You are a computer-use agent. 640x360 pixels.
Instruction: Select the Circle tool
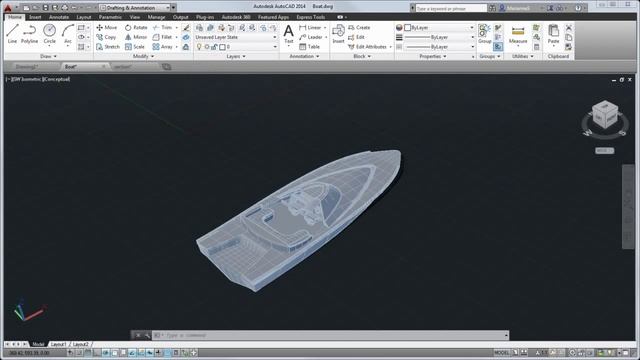pyautogui.click(x=49, y=34)
